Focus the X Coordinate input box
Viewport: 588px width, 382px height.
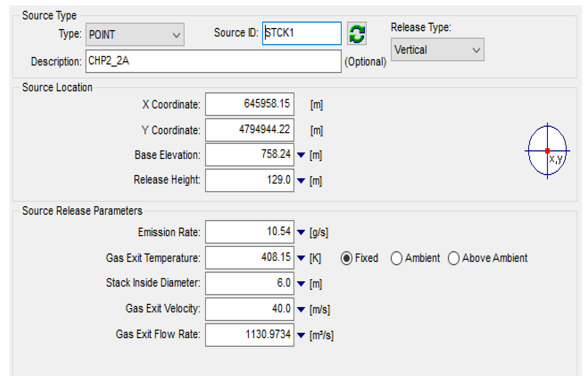[249, 104]
